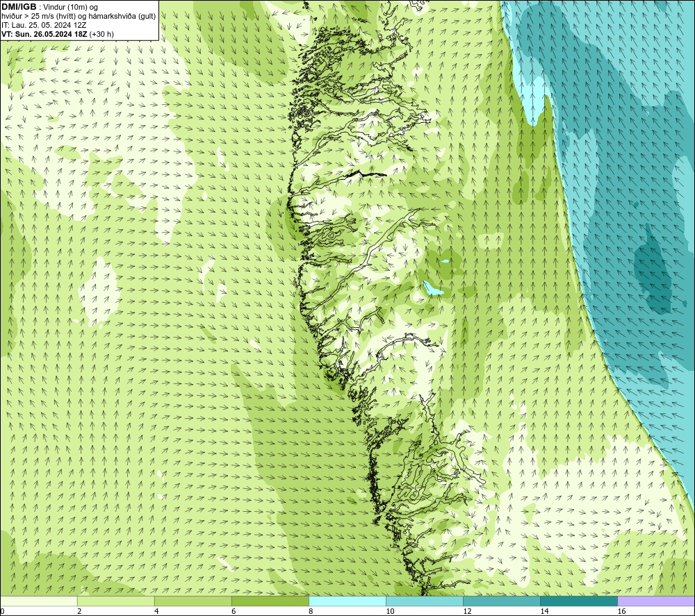Click the '(+30 h)' forecast offset text
695x616 pixels.
coord(101,34)
